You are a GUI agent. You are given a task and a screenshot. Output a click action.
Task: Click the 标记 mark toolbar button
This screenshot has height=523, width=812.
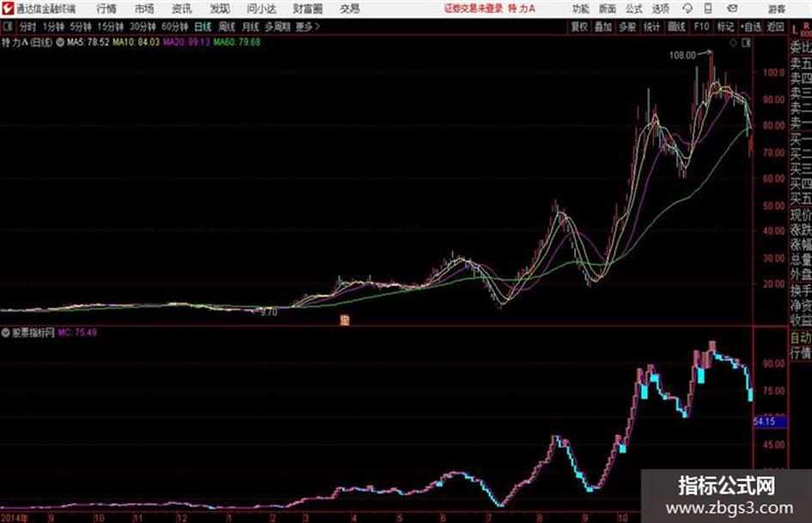coord(725,27)
